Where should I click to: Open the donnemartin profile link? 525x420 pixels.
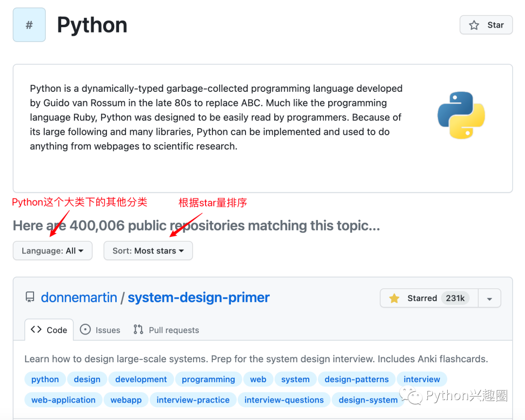click(79, 297)
